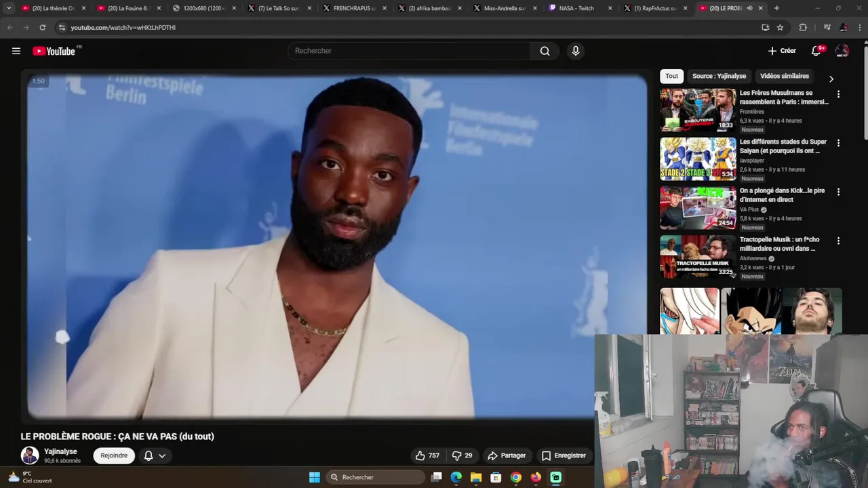Viewport: 868px width, 488px height.
Task: Open options for Les Frères Musulmans video
Action: 838,94
